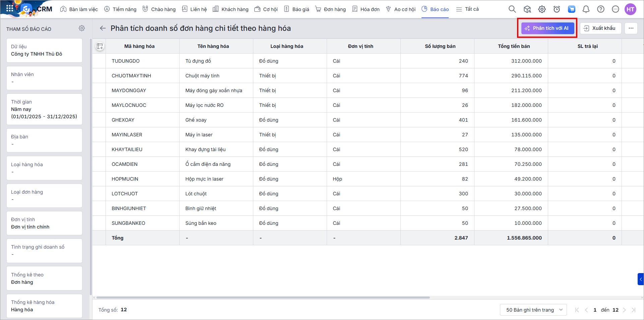Click the back arrow beside report title
The image size is (644, 320).
[x=103, y=28]
